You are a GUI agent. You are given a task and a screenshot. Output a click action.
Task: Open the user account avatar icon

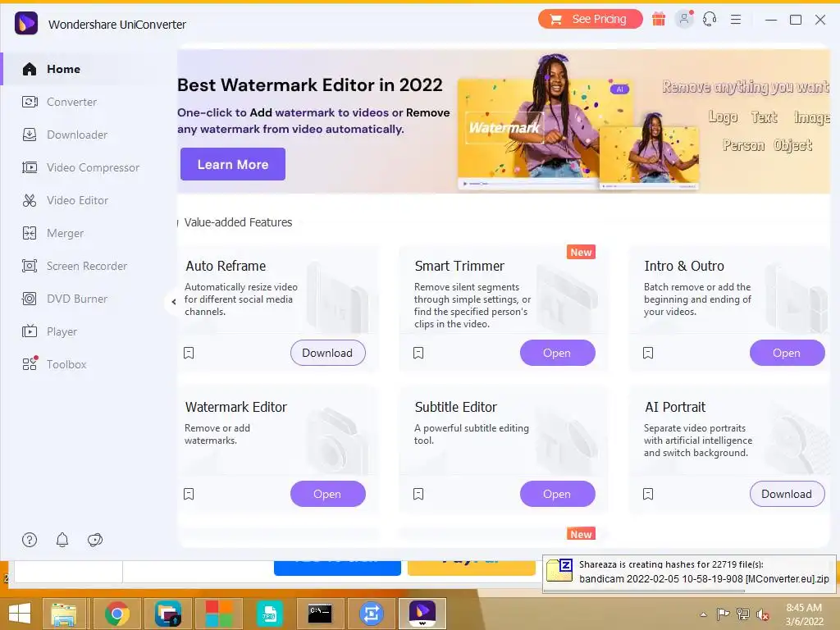pyautogui.click(x=684, y=20)
